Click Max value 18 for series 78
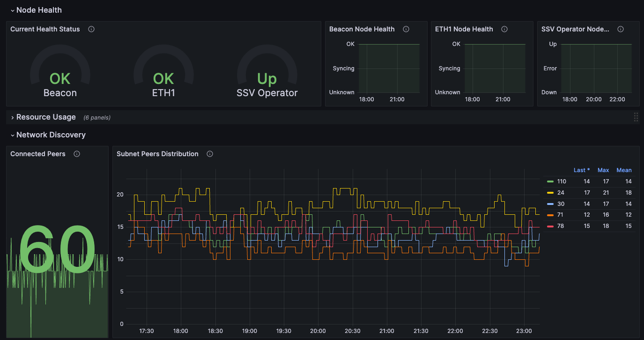This screenshot has height=340, width=644. (x=606, y=227)
